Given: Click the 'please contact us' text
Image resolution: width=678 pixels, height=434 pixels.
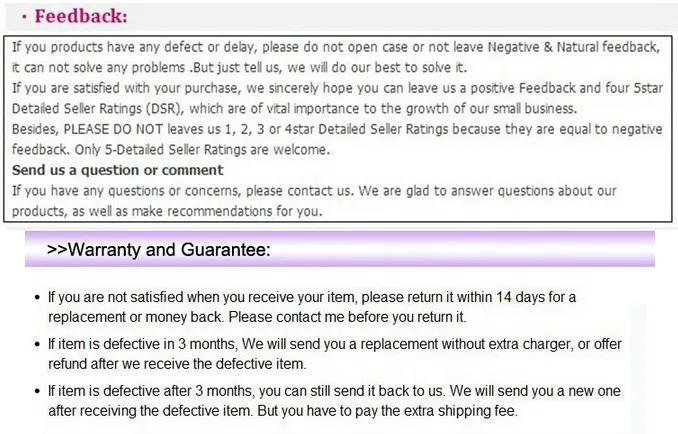Looking at the screenshot, I should pos(299,191).
